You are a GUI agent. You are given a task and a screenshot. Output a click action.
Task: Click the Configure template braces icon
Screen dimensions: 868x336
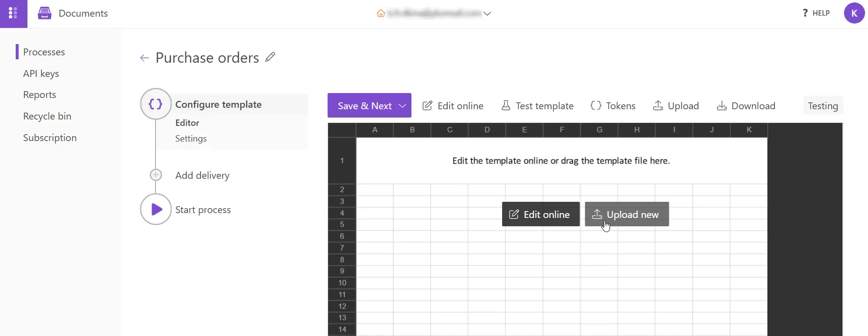click(155, 104)
